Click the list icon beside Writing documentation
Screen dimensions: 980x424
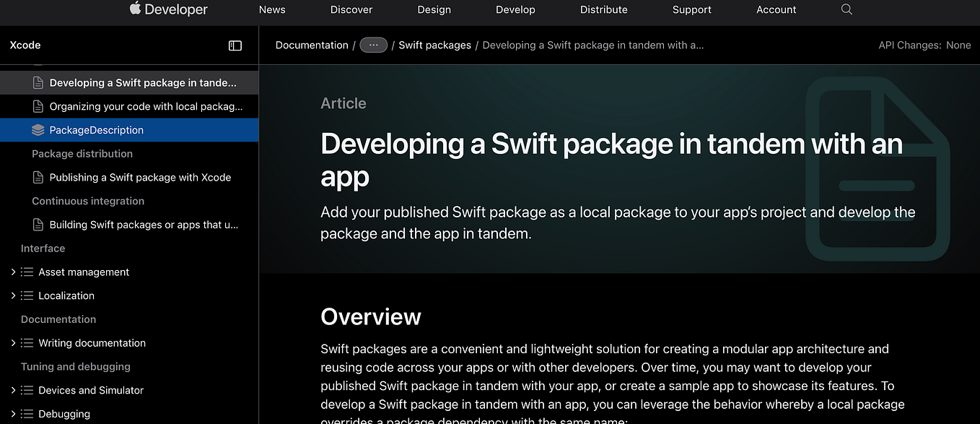[27, 343]
